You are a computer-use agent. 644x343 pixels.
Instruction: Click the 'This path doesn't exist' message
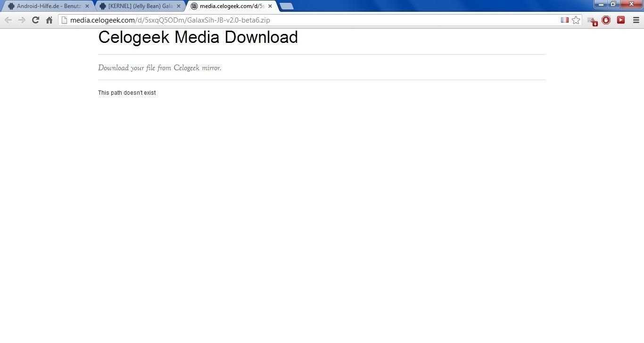(127, 93)
